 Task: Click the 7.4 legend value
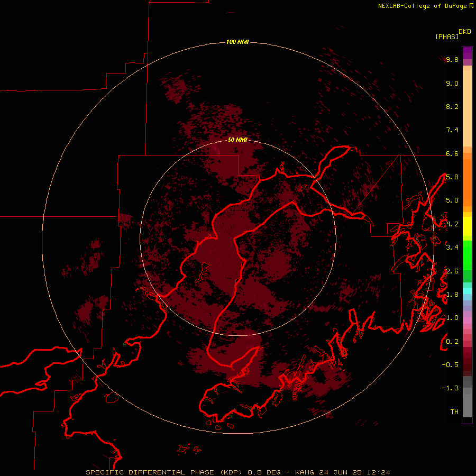pyautogui.click(x=452, y=130)
